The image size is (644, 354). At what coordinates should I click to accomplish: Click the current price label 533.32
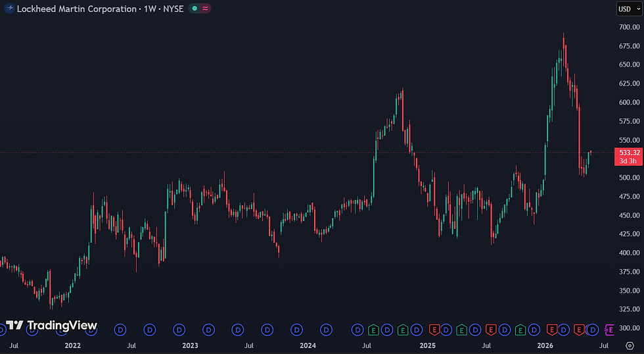[630, 153]
